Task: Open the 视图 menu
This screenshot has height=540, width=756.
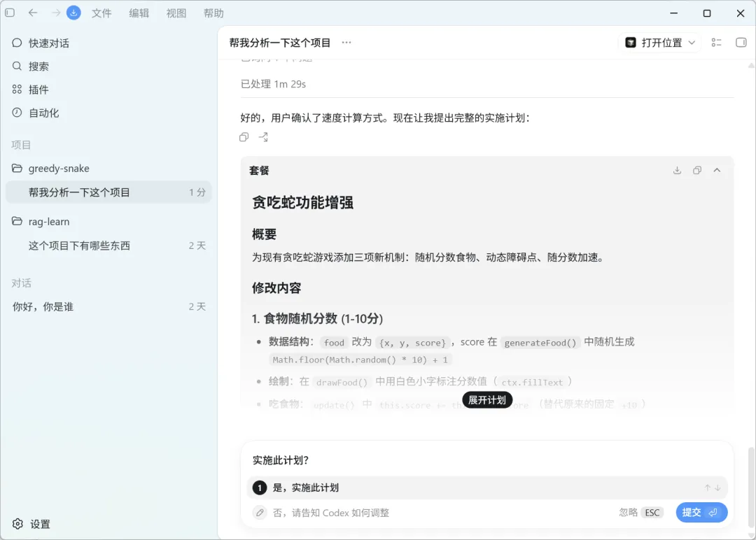Action: point(176,13)
